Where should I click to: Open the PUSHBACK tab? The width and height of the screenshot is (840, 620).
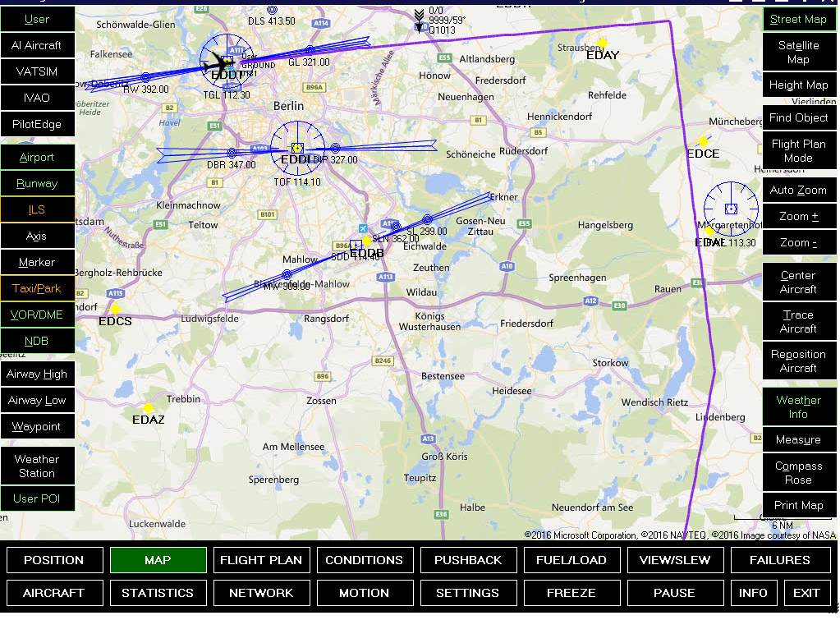click(x=469, y=561)
